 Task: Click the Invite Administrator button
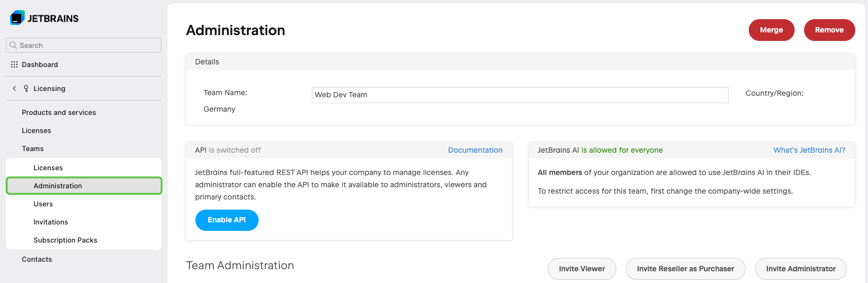click(801, 269)
